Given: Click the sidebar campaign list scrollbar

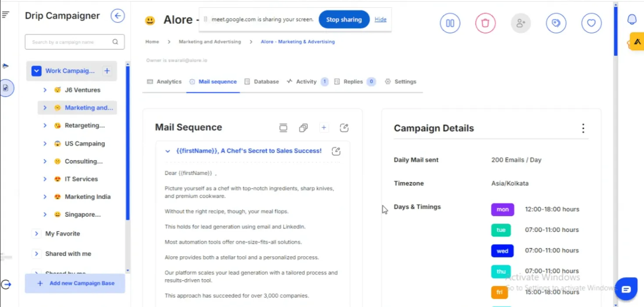Looking at the screenshot, I should 128,143.
